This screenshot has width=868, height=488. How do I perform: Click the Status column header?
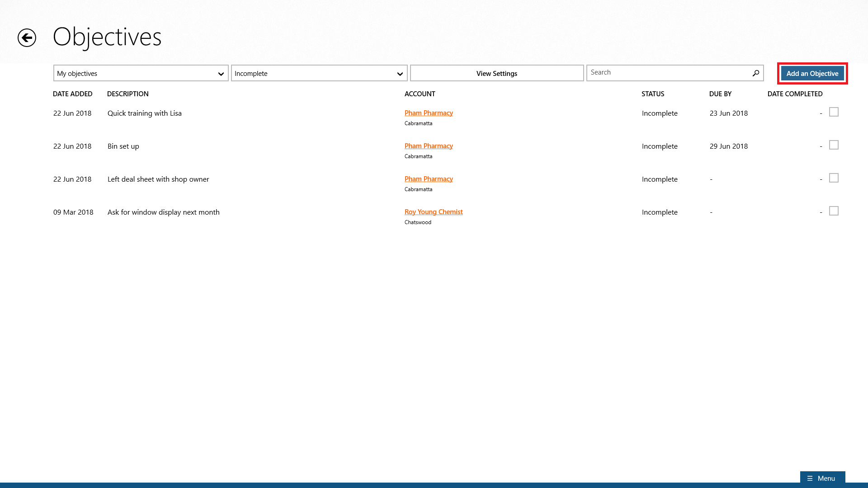click(652, 94)
